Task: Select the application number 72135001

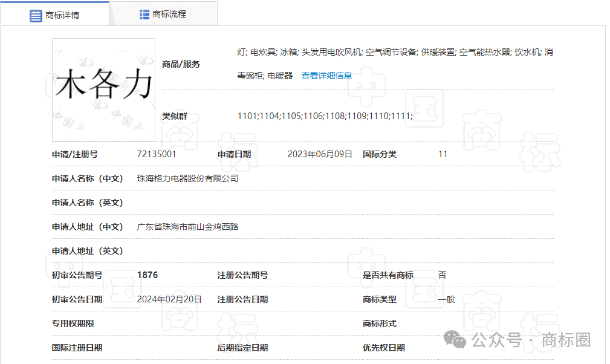Action: click(157, 154)
